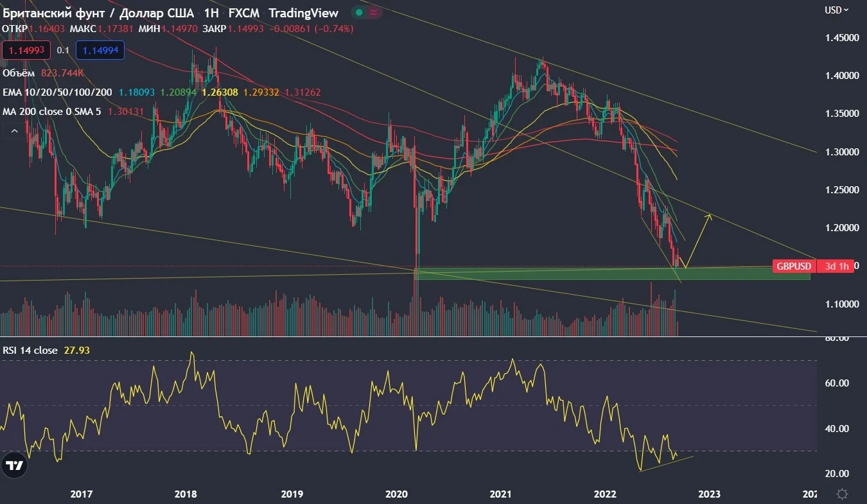The width and height of the screenshot is (867, 504).
Task: Select the Объём volume indicator legend
Action: pos(19,73)
